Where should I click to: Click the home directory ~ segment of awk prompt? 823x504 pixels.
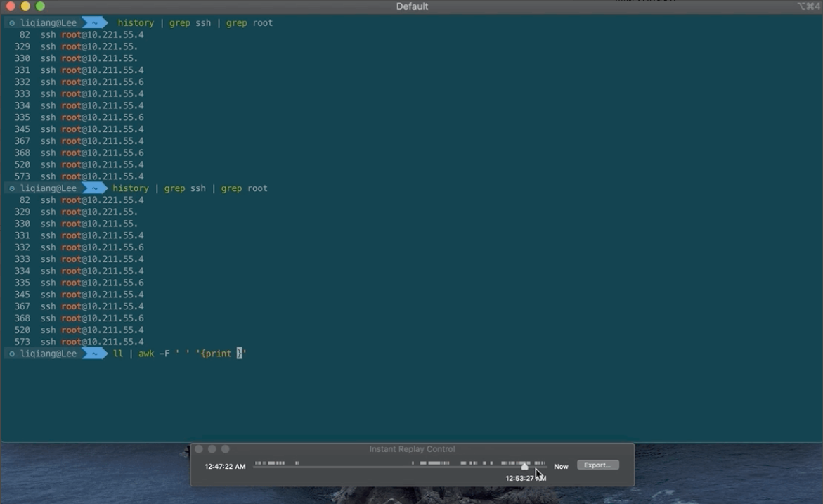[93, 354]
